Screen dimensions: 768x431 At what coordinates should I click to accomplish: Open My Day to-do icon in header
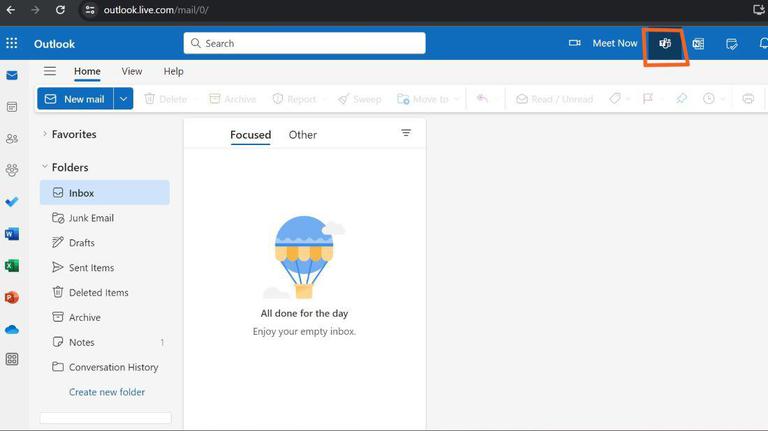(732, 44)
